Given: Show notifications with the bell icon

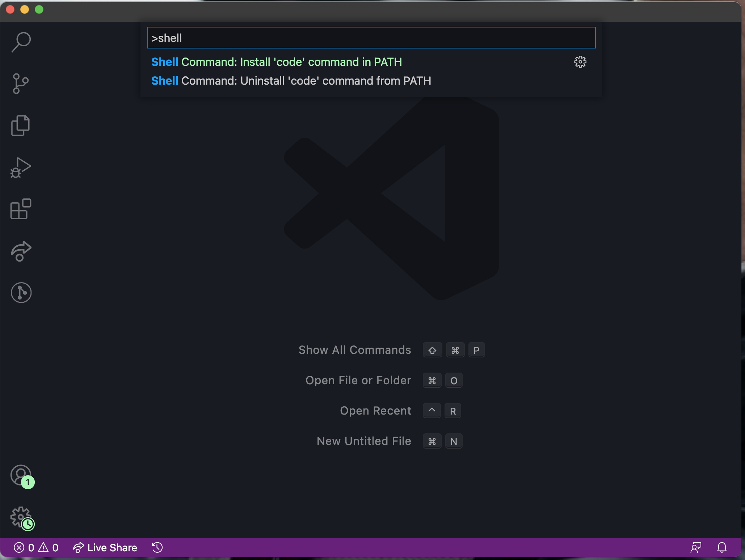Looking at the screenshot, I should click(x=722, y=548).
